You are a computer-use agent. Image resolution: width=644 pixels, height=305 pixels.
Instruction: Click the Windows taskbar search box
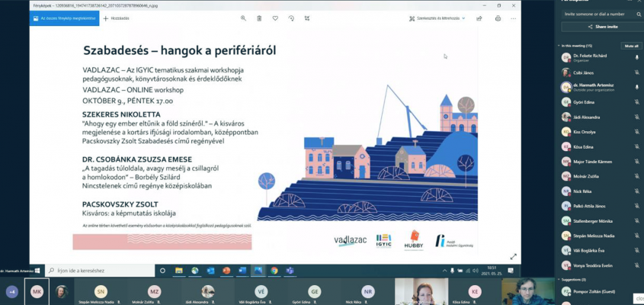pos(99,270)
